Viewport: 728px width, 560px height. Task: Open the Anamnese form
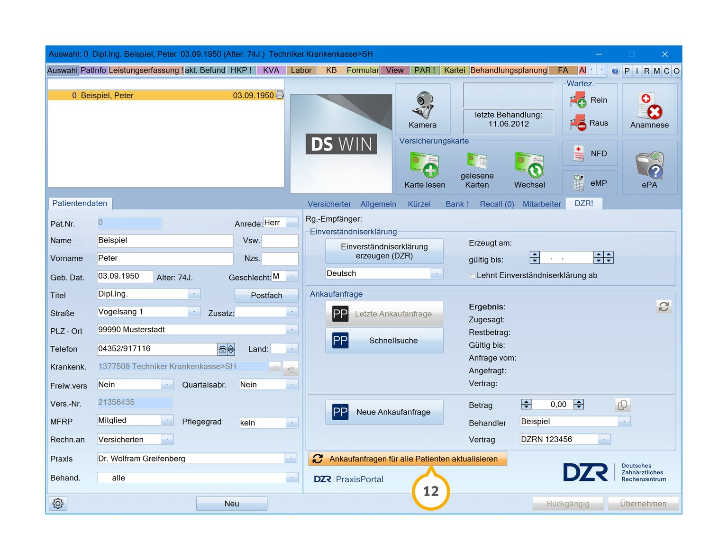point(649,109)
